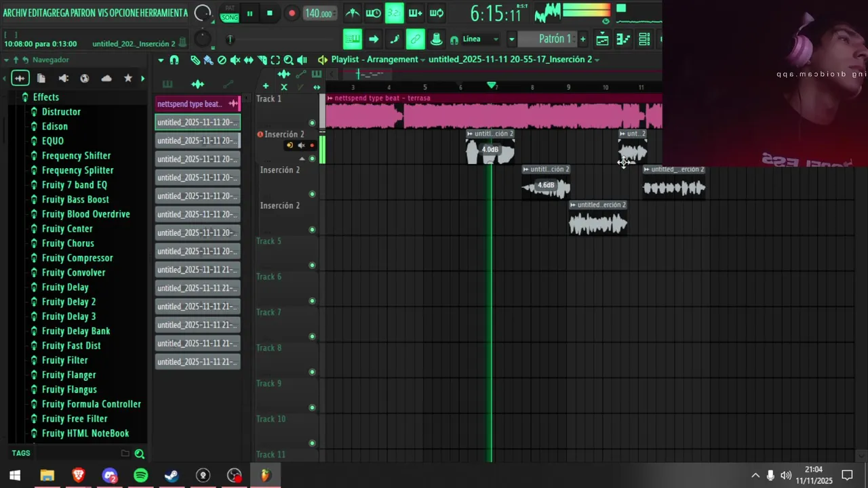The height and width of the screenshot is (488, 868).
Task: Toggle loop recording icon
Action: (x=437, y=13)
